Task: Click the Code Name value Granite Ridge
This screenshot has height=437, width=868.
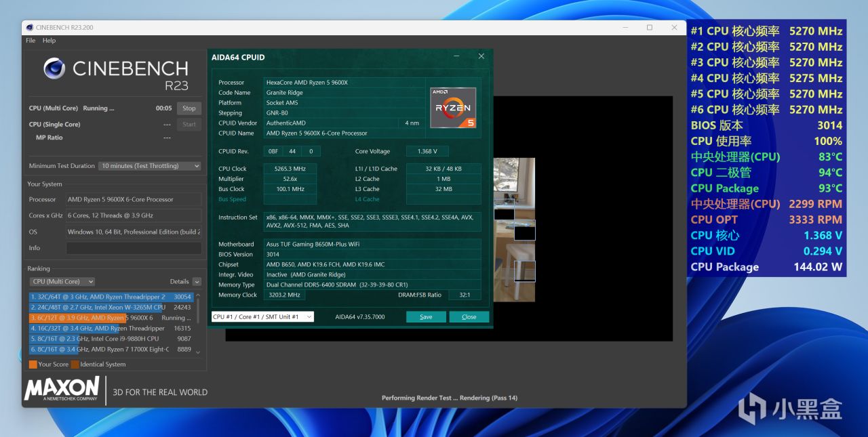Action: 343,93
